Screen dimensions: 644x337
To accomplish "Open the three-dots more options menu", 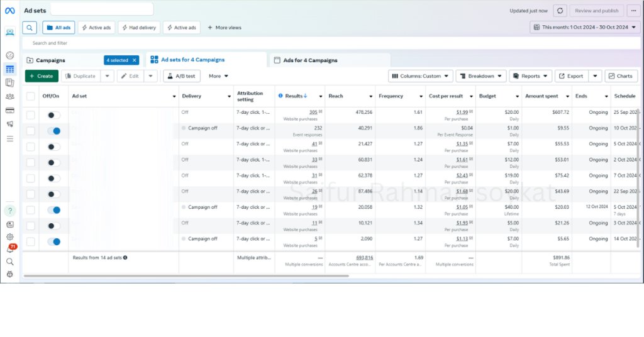I will (633, 11).
